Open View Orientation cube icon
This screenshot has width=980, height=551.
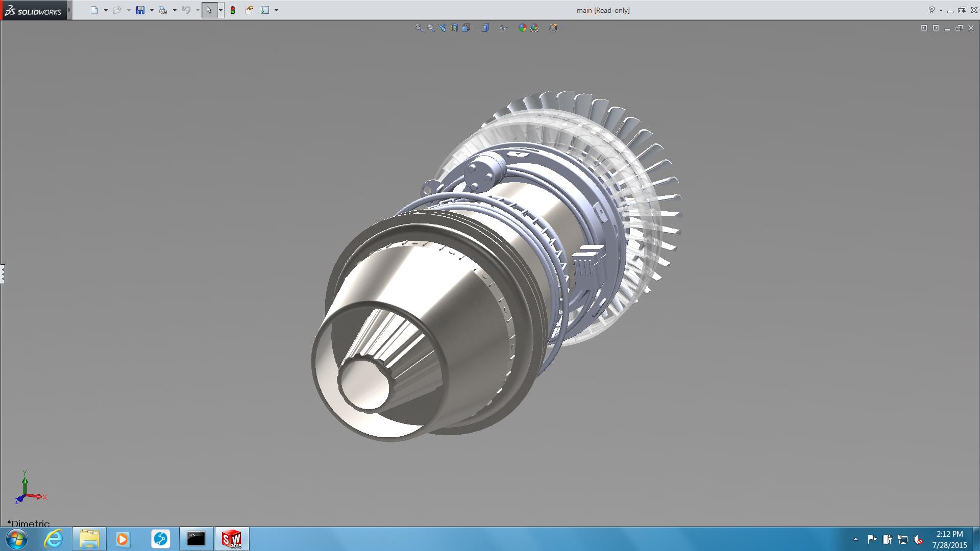tap(466, 28)
